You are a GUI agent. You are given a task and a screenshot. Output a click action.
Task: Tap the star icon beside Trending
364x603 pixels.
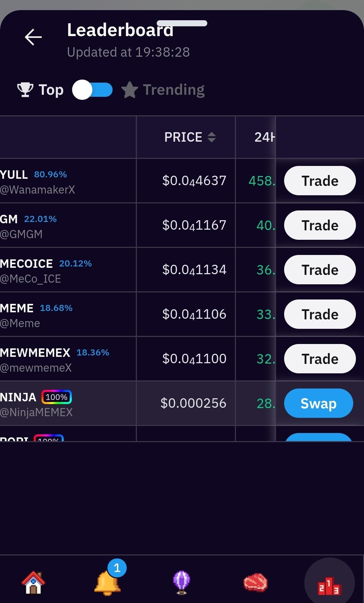pos(130,90)
